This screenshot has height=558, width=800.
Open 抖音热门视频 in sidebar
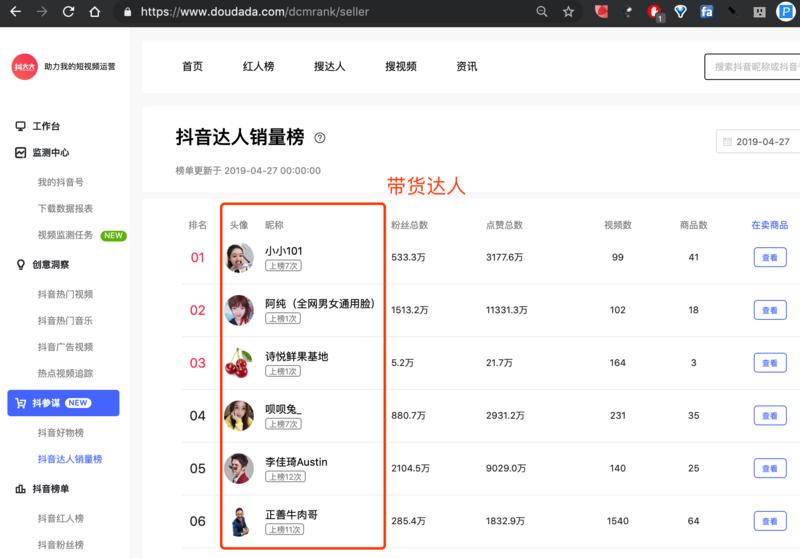(65, 294)
